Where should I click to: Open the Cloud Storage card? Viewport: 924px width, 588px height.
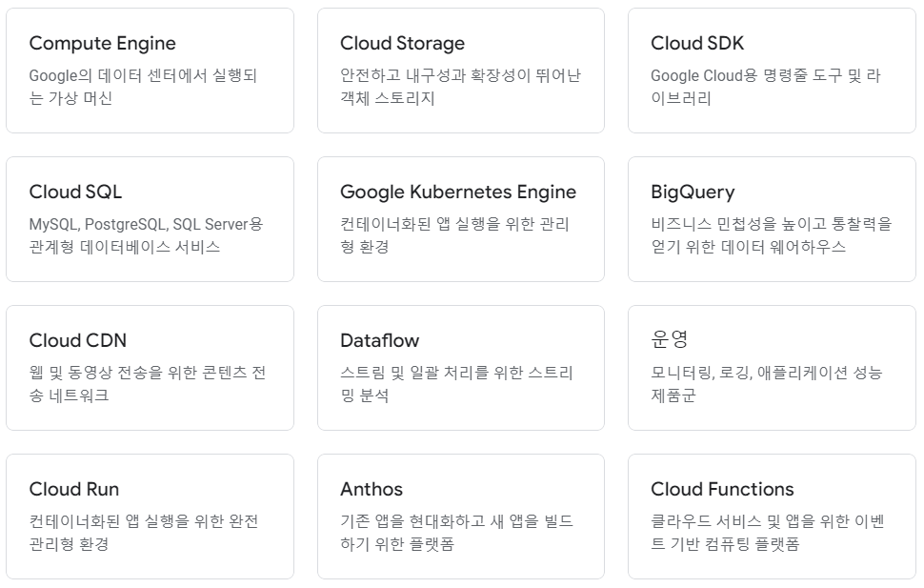[461, 71]
